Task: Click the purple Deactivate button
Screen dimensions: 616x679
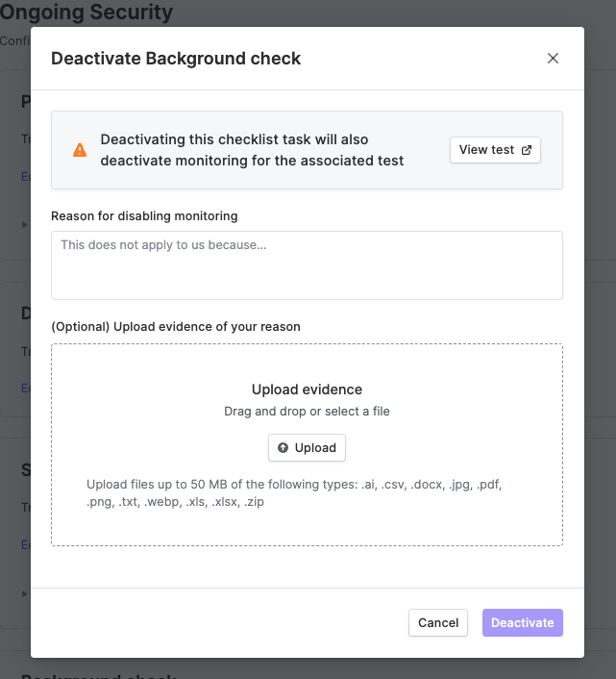Action: click(522, 622)
